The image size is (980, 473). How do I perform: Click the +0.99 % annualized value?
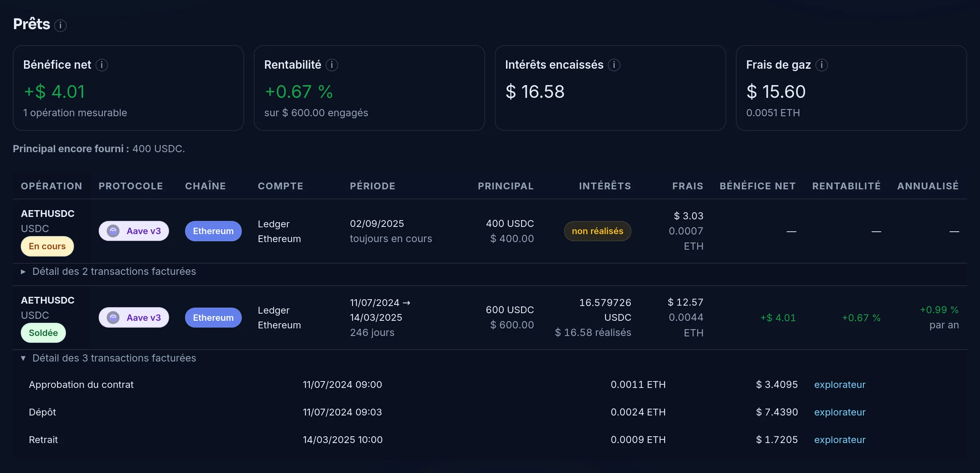[939, 310]
